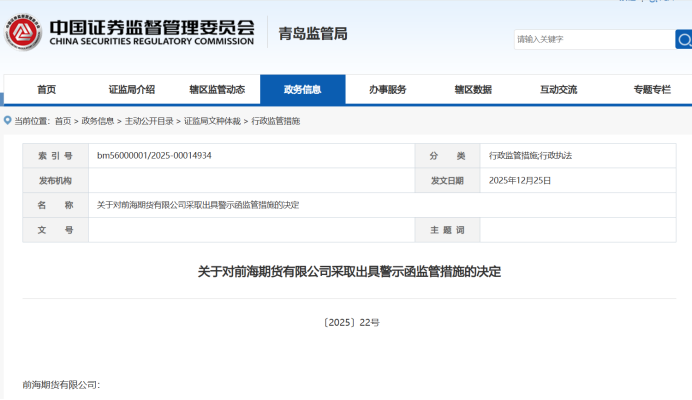Open the 办事服务 menu item
The image size is (692, 400).
[x=387, y=90]
